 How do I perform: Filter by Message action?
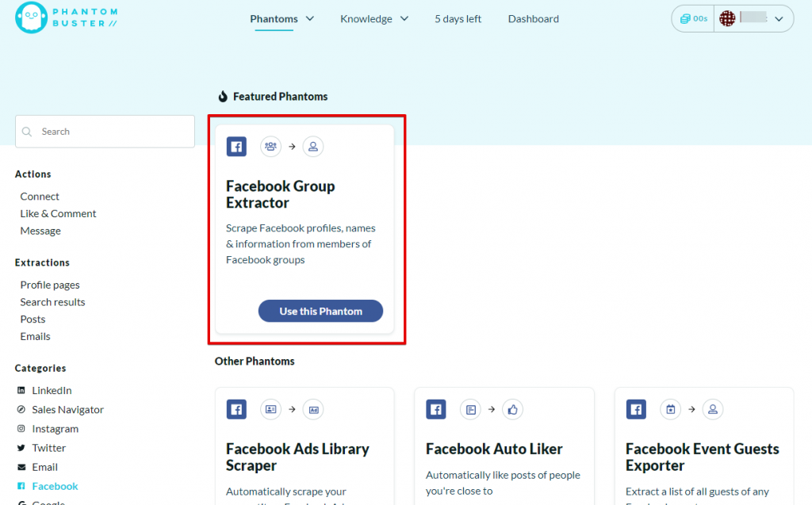coord(40,231)
